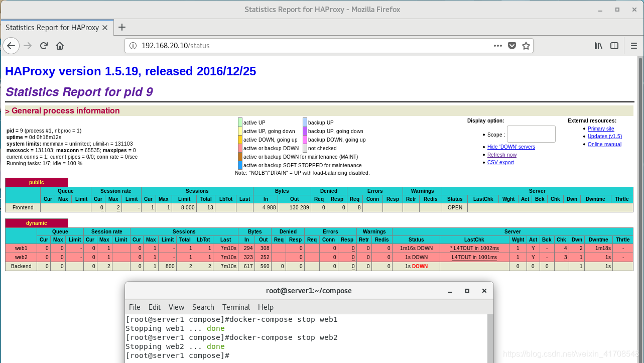
Task: Open the page actions three-dots menu
Action: (x=497, y=46)
